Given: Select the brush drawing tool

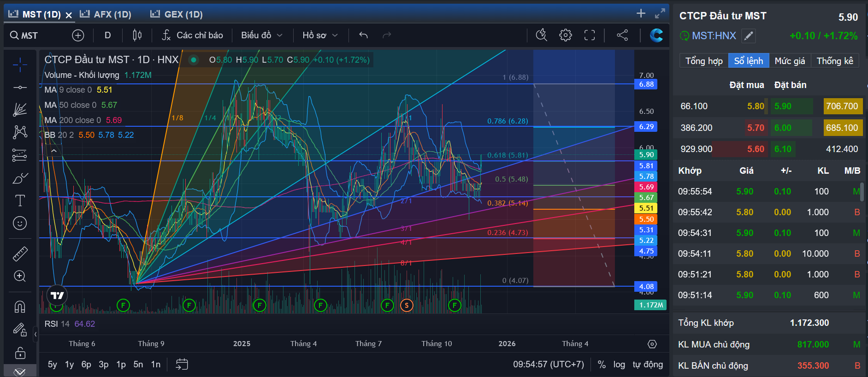Looking at the screenshot, I should 20,178.
